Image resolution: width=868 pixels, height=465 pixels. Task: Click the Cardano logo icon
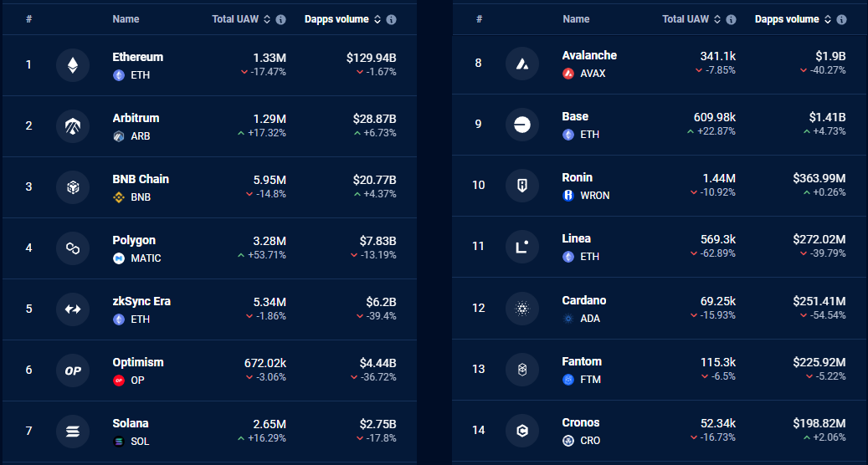coord(522,309)
